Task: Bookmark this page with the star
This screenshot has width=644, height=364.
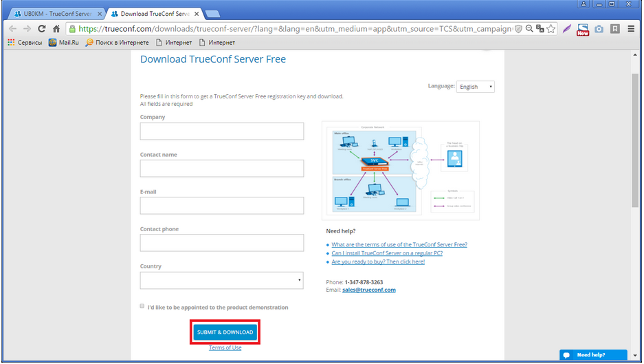Action: point(551,29)
